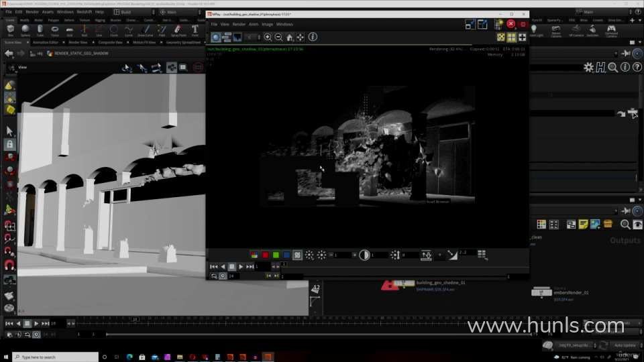Switch to Geometry Spreadsheet tab

click(x=184, y=42)
